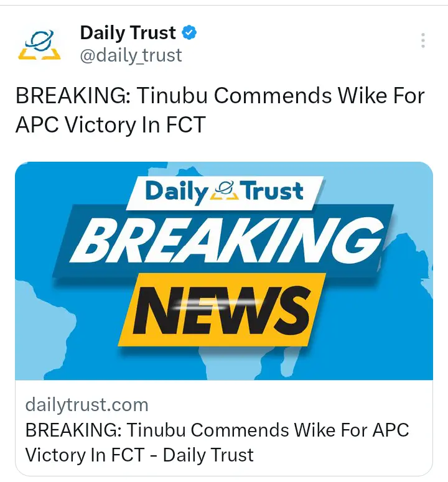Open the dailytrust.com domain link

(x=86, y=405)
